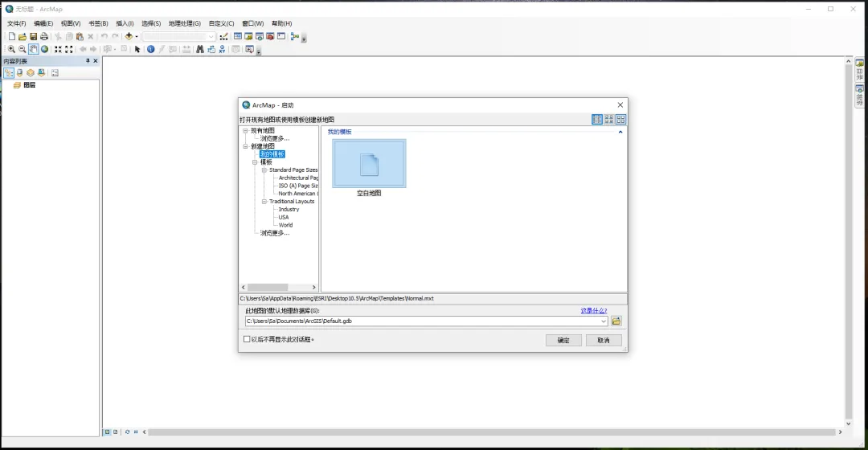Image resolution: width=868 pixels, height=450 pixels.
Task: Collapse the 我的模板 section caret
Action: pyautogui.click(x=620, y=132)
